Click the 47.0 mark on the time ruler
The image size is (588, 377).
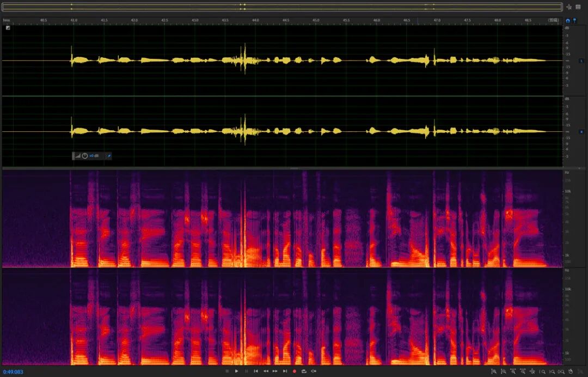437,20
